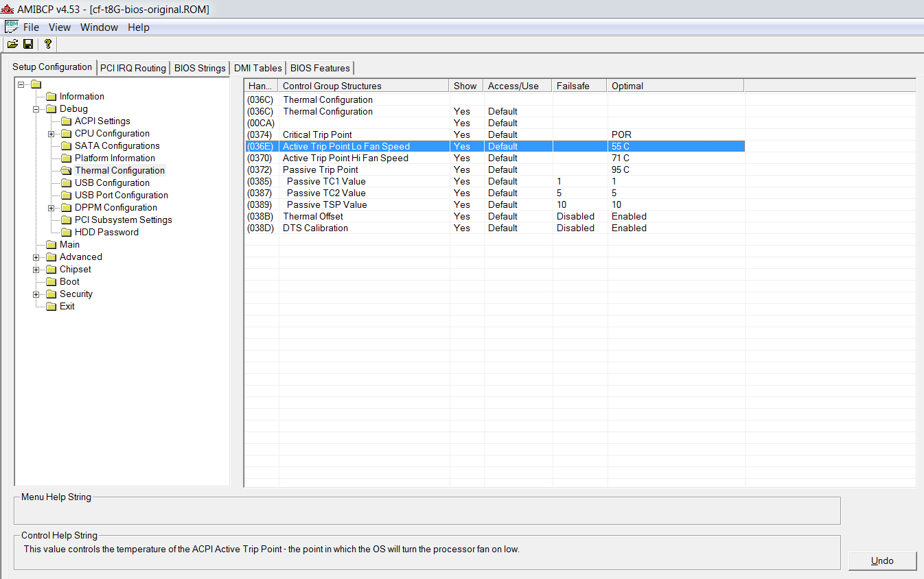Open help with the question mark toolbar icon

47,43
